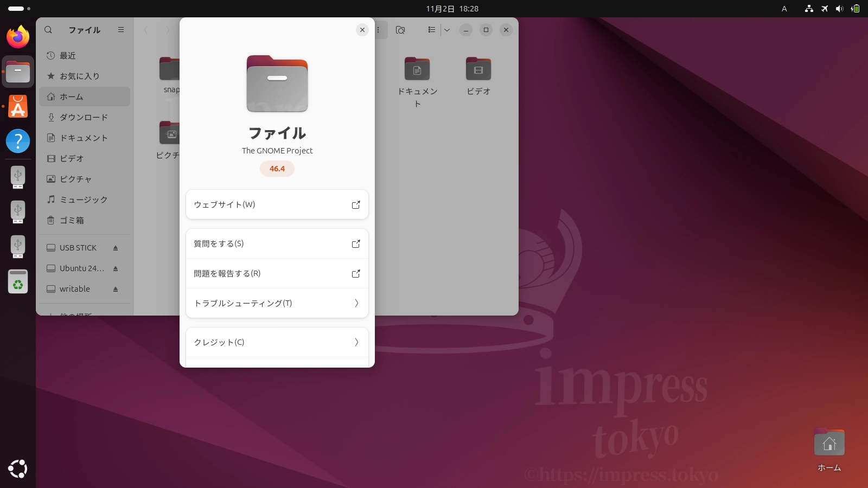Viewport: 868px width, 488px height.
Task: Select ビデオ in the sidebar
Action: coord(85,158)
